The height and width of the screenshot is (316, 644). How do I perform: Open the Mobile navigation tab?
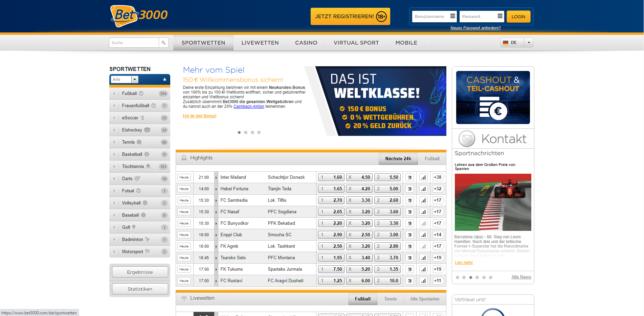(x=406, y=43)
